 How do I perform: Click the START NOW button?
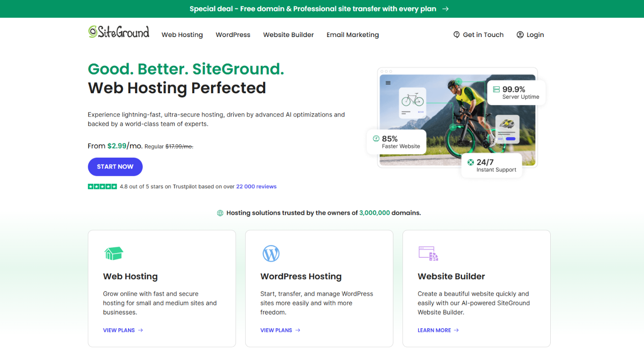(115, 167)
